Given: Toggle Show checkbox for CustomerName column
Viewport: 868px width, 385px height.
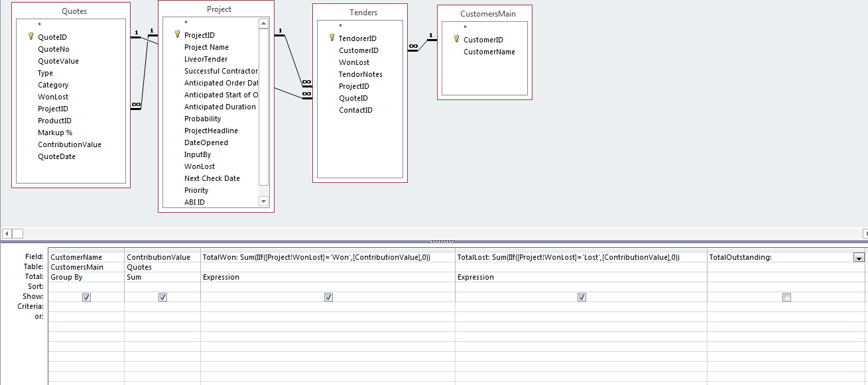Looking at the screenshot, I should [x=86, y=298].
